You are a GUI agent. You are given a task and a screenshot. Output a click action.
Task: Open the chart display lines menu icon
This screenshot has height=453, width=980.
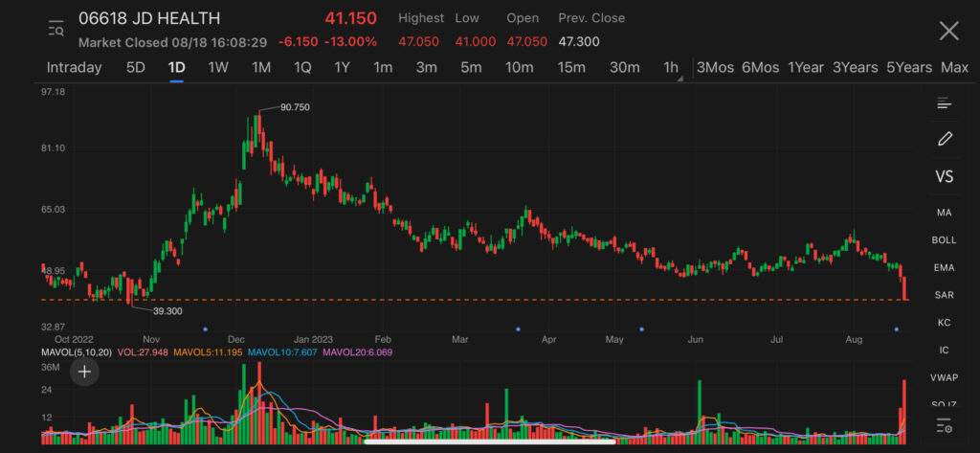tap(944, 103)
